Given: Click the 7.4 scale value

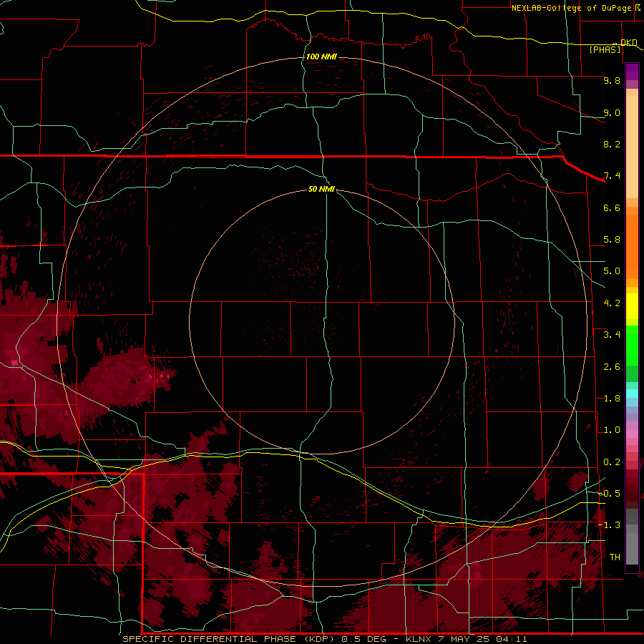Looking at the screenshot, I should (x=612, y=176).
